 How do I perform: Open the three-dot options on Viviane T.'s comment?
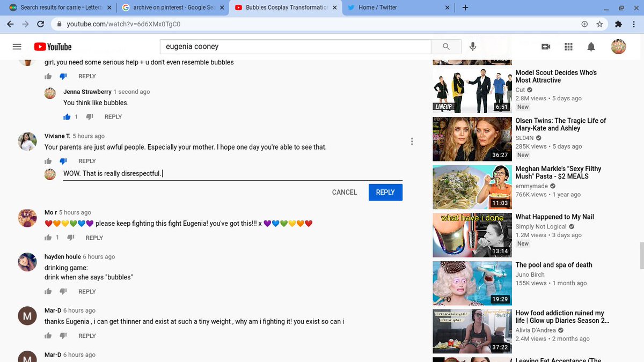412,141
